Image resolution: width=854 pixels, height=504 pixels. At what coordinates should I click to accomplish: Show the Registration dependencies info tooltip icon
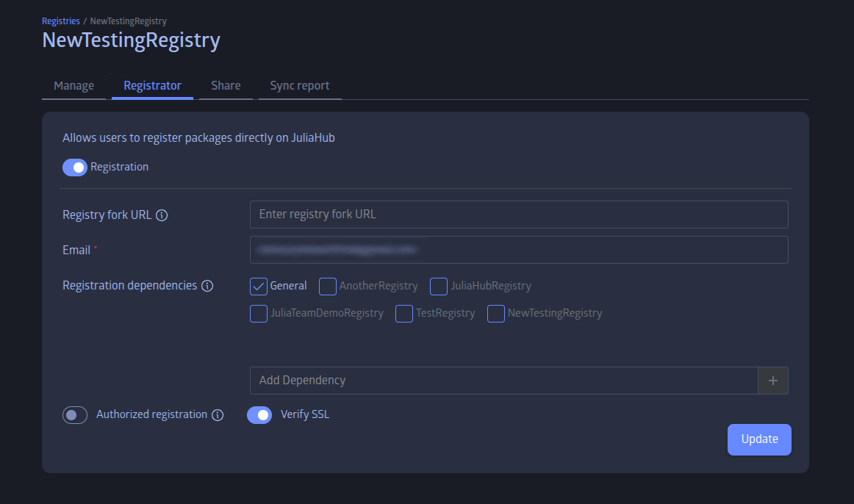pos(207,286)
